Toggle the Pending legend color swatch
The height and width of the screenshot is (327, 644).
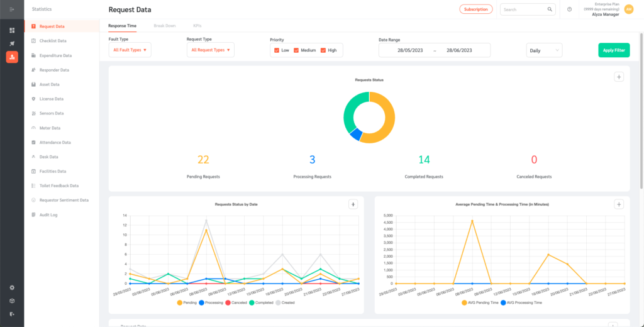click(x=180, y=302)
